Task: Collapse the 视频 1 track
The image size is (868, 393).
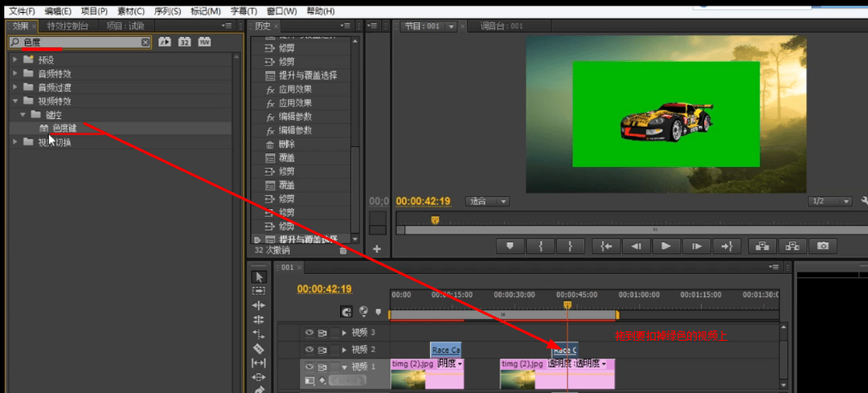Action: tap(345, 366)
